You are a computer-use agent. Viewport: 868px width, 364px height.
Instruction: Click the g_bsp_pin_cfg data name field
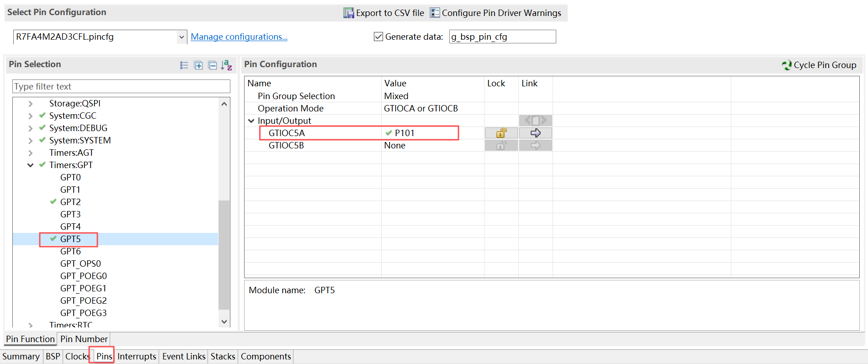click(x=502, y=37)
